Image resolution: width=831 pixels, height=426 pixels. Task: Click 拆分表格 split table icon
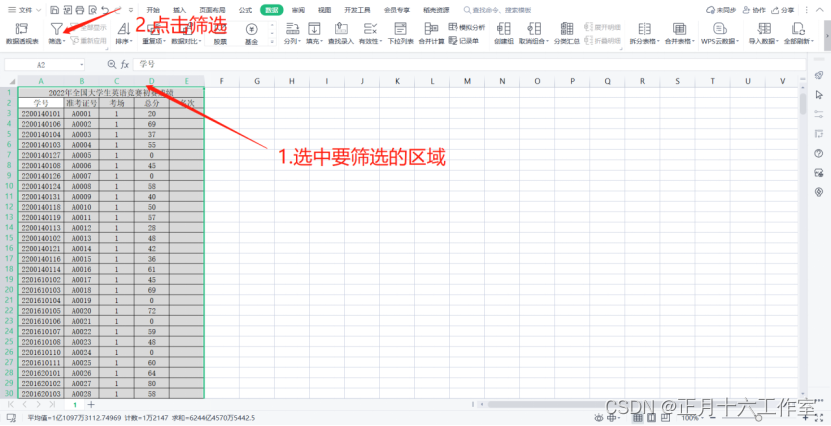tap(644, 29)
